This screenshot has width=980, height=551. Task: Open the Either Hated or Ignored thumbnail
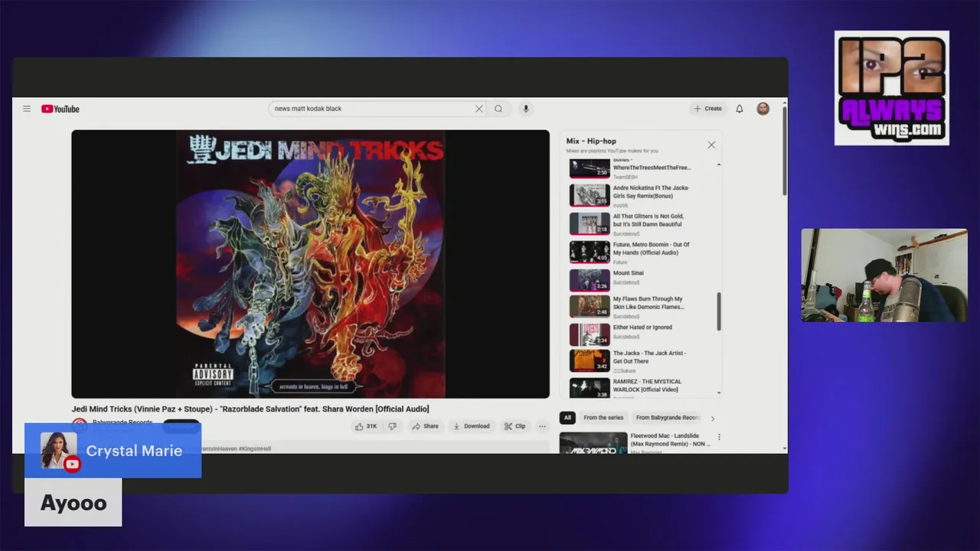point(590,334)
